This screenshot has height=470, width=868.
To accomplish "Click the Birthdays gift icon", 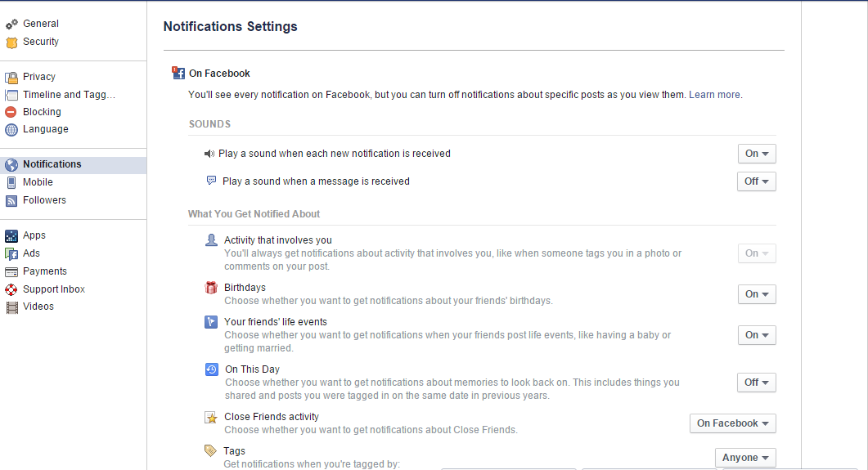I will pyautogui.click(x=211, y=288).
